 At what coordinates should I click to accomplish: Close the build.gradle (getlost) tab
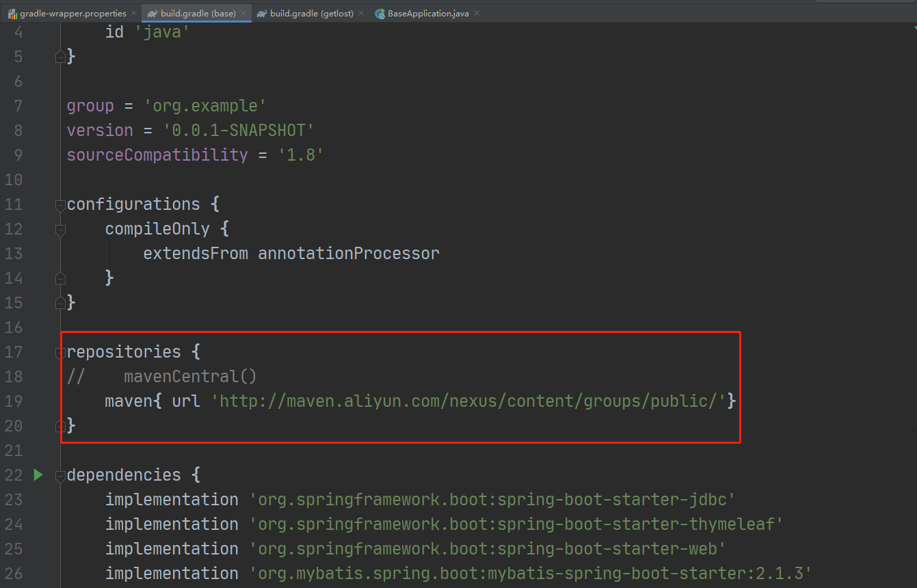point(361,13)
